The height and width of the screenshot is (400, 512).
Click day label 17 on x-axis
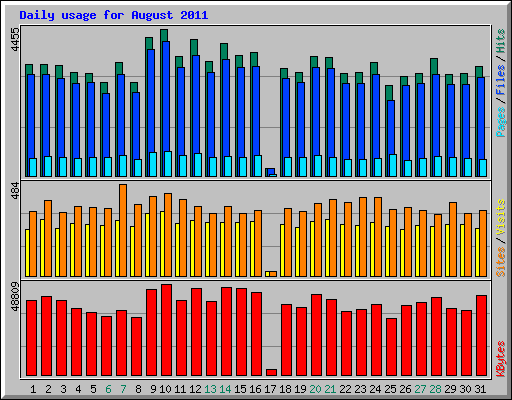(x=270, y=389)
